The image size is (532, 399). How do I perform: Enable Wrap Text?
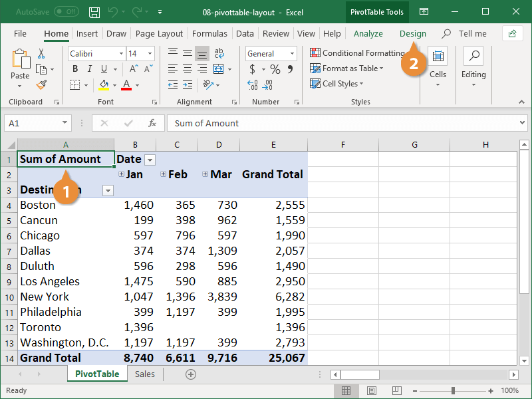click(219, 53)
